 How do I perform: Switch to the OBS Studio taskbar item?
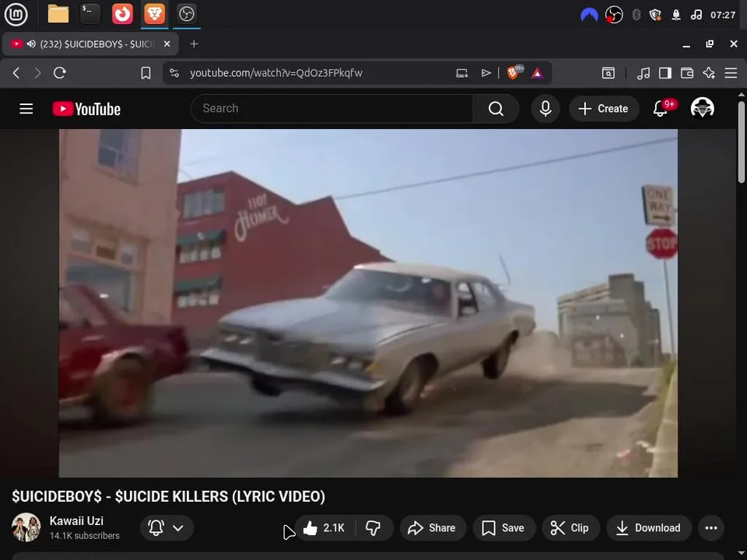tap(186, 14)
